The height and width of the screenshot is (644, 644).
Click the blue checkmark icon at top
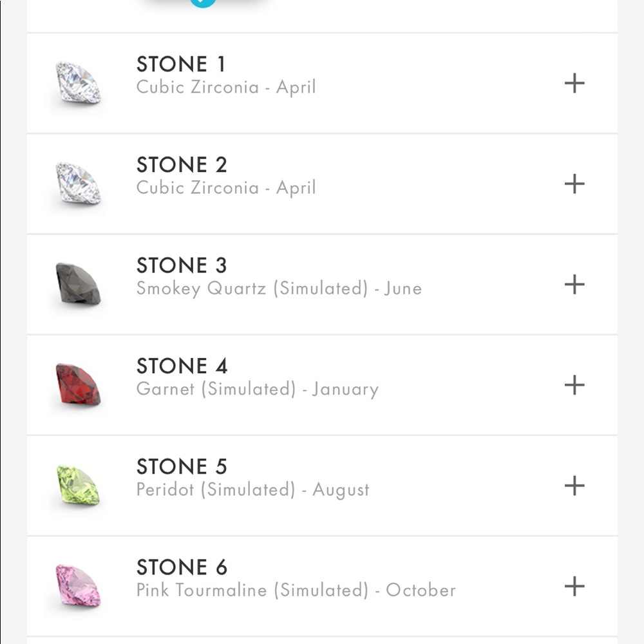[x=203, y=2]
